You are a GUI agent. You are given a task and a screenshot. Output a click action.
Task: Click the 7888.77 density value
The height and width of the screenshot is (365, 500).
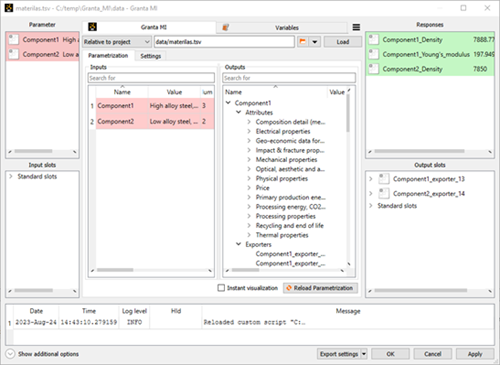pyautogui.click(x=484, y=39)
